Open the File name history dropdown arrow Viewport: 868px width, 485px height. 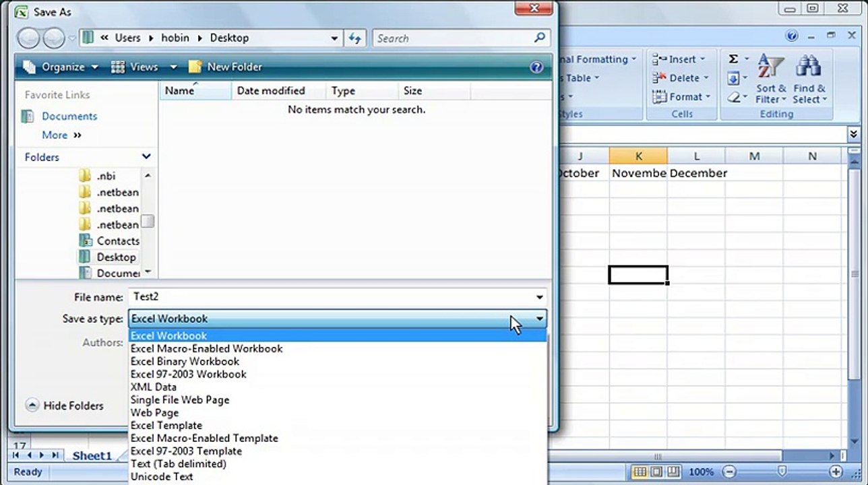539,297
